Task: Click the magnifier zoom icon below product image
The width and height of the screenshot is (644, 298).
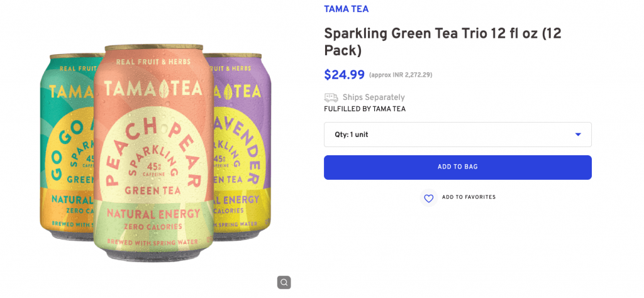Action: pos(284,282)
